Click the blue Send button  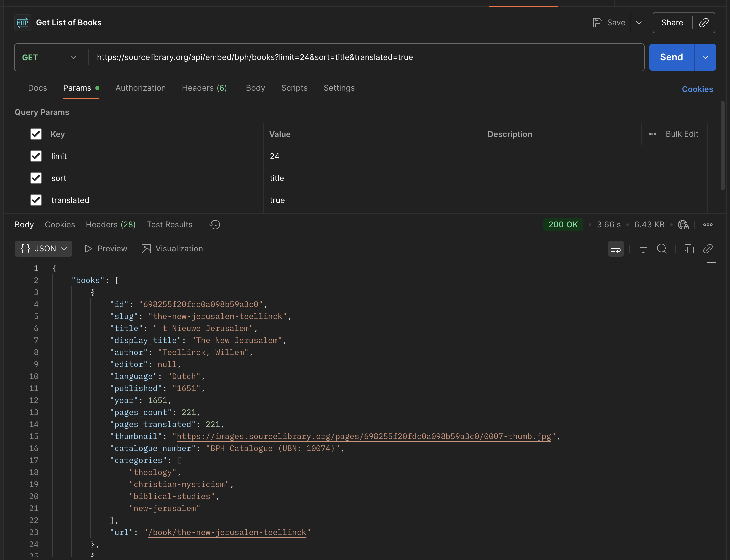click(671, 57)
